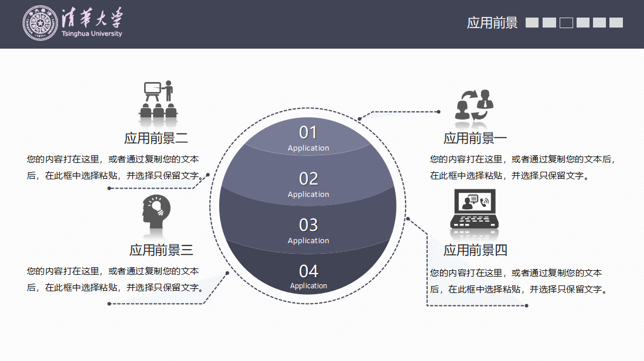Image resolution: width=644 pixels, height=361 pixels.
Task: Click the body text under 应用前景四
Action: click(518, 281)
